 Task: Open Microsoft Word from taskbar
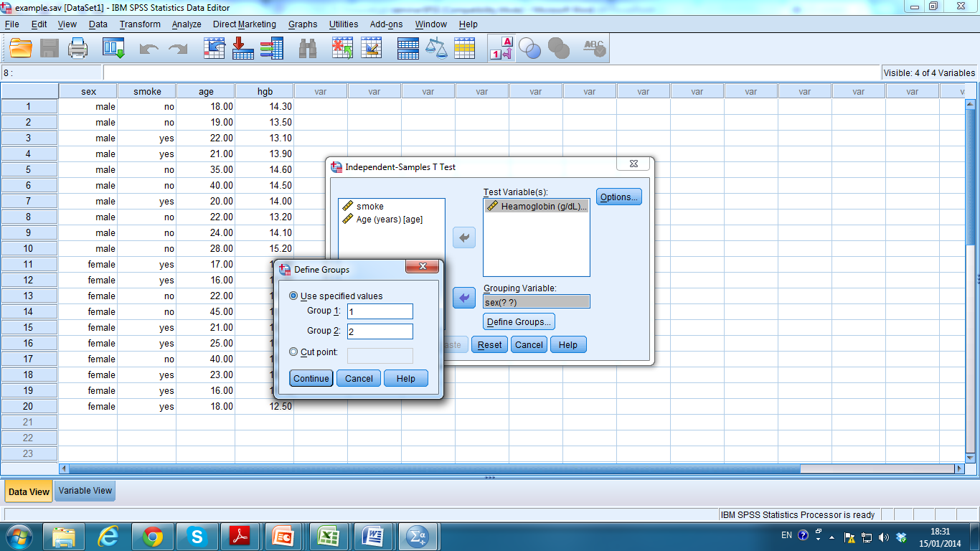[373, 536]
